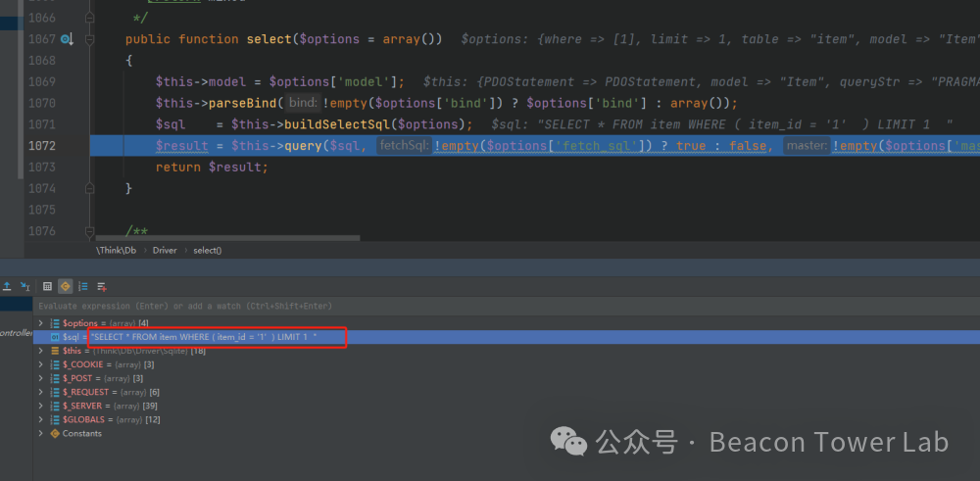Expand the $this object variable
This screenshot has height=481, width=980.
(x=41, y=351)
